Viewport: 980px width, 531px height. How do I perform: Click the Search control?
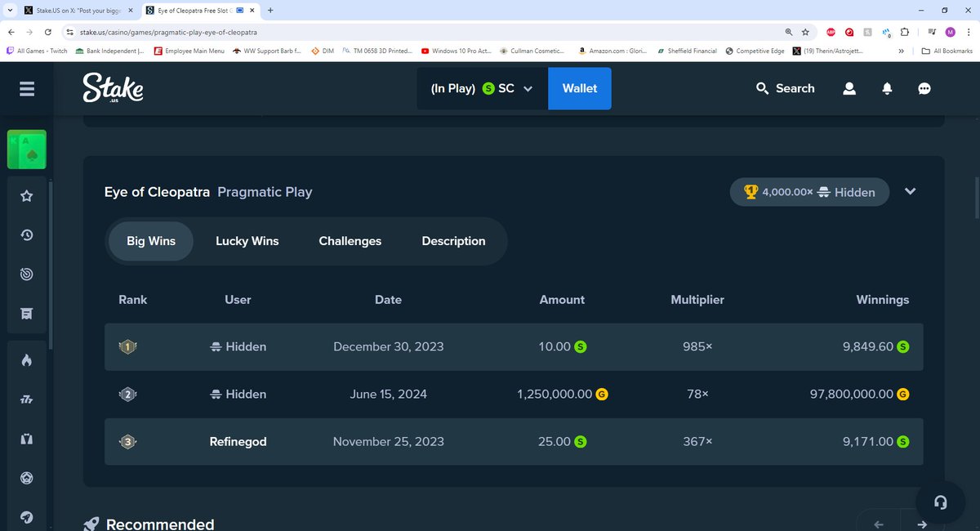tap(785, 88)
